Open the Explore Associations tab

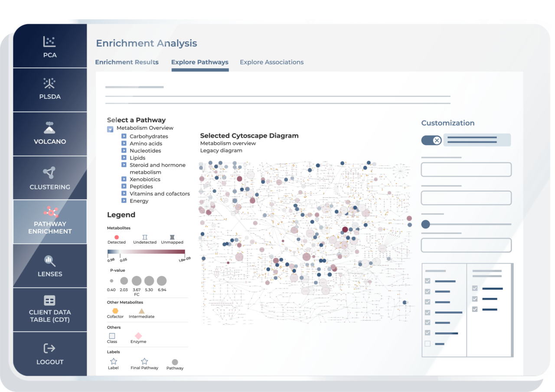click(271, 62)
